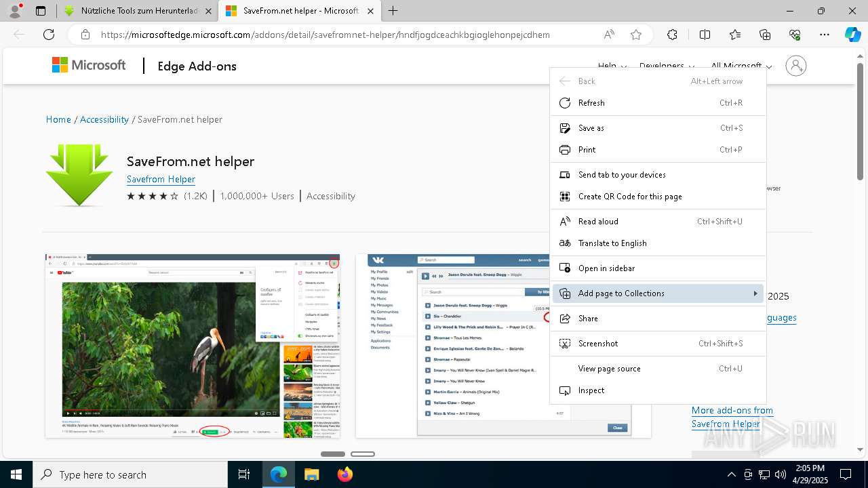The width and height of the screenshot is (868, 488).
Task: Open Collections icon in toolbar
Action: point(765,35)
